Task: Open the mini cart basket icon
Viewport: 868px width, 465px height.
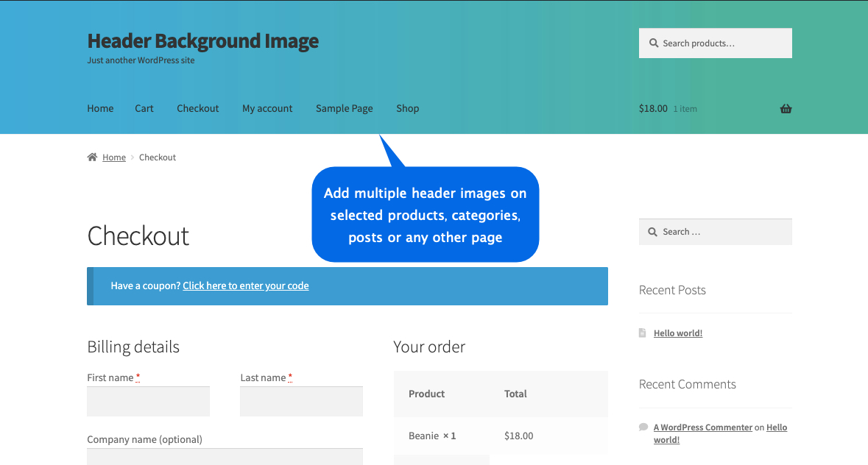Action: tap(786, 108)
